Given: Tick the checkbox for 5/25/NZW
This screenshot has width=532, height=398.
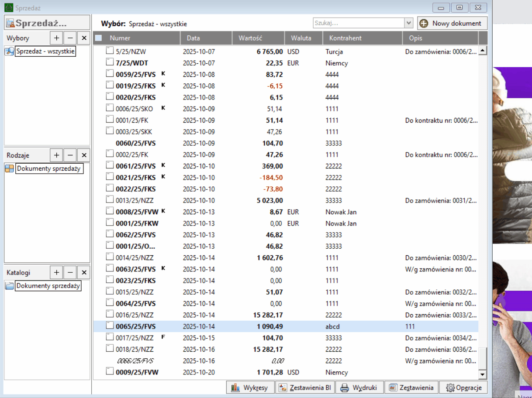Looking at the screenshot, I should (110, 51).
